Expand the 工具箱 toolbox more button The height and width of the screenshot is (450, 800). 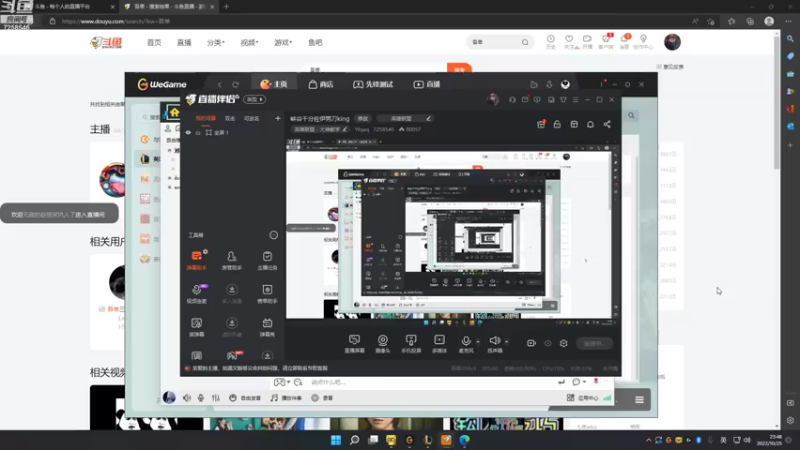tap(273, 235)
